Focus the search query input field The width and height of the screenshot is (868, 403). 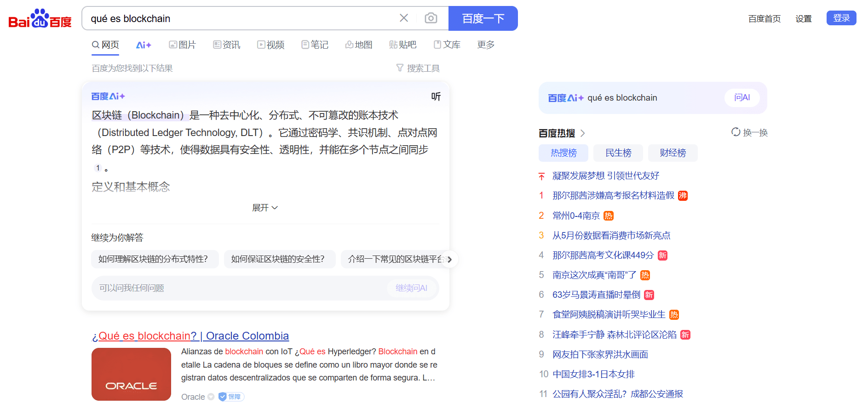239,18
